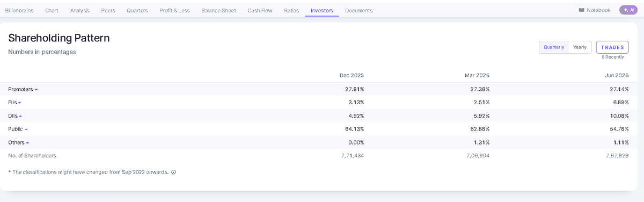Screen dimensions: 644x202
Task: Click the info icon beside classifications note
Action: 173,172
